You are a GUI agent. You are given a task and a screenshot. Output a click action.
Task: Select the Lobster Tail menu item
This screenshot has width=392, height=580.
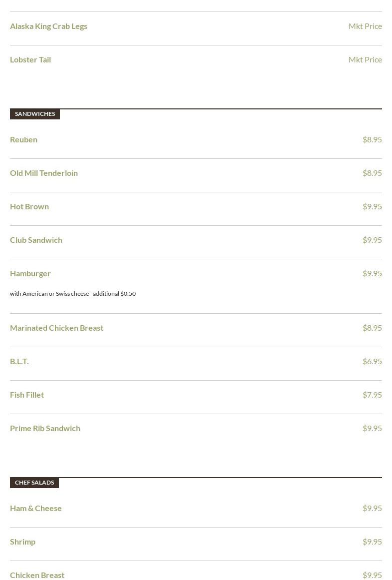[x=30, y=59]
